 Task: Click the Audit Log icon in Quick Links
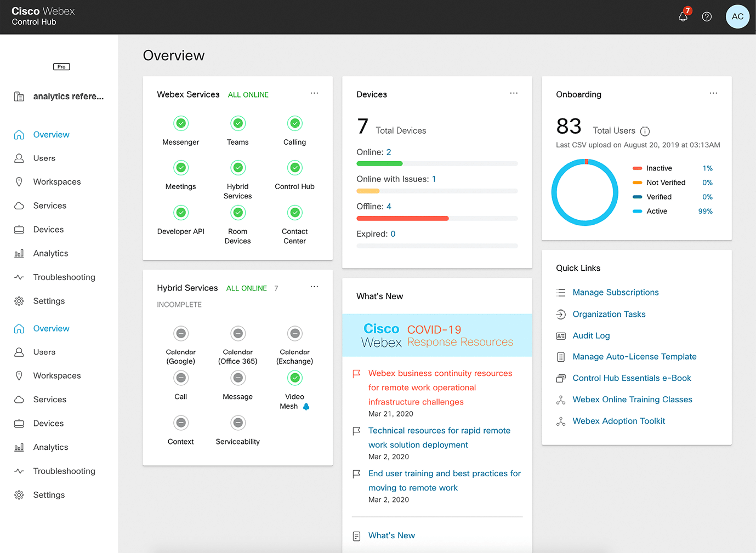coord(561,336)
